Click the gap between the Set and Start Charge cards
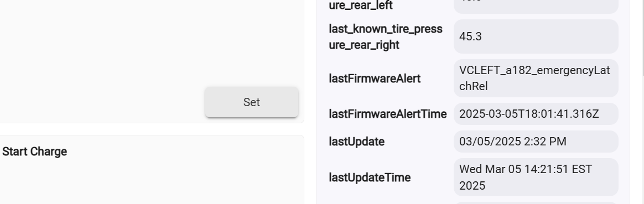Screen dimensions: 644x204 click(152, 129)
